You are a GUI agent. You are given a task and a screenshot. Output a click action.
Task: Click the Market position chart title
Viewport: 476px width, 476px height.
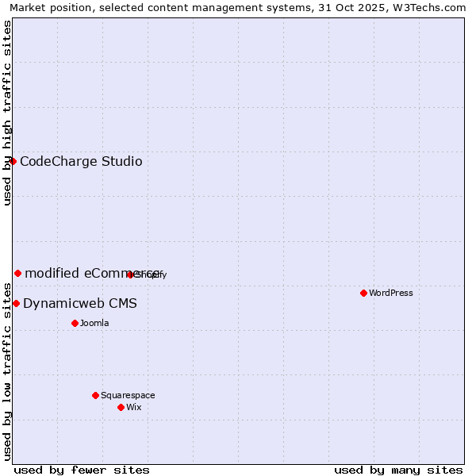[x=238, y=7]
